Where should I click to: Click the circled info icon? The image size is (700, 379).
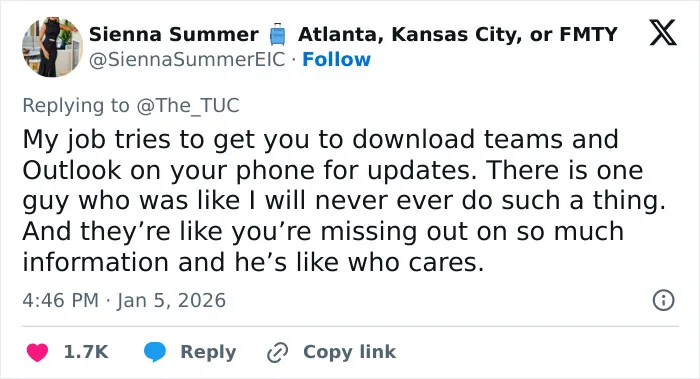tap(663, 300)
